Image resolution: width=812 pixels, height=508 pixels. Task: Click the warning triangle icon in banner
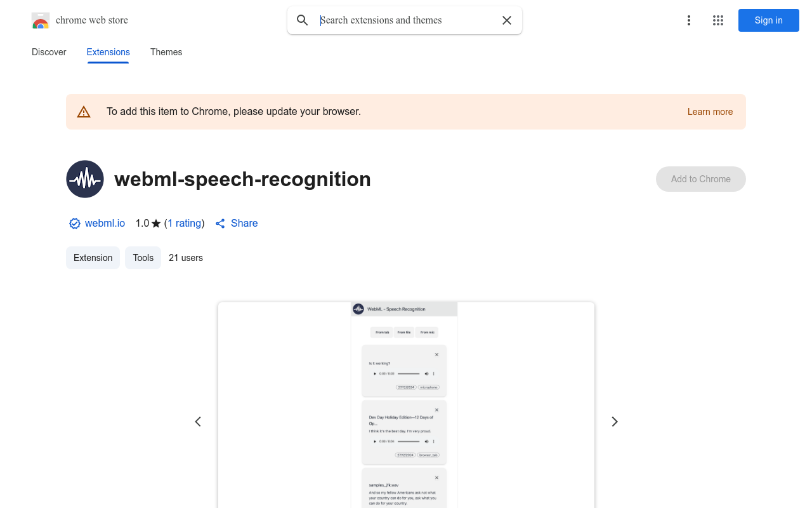(x=84, y=112)
